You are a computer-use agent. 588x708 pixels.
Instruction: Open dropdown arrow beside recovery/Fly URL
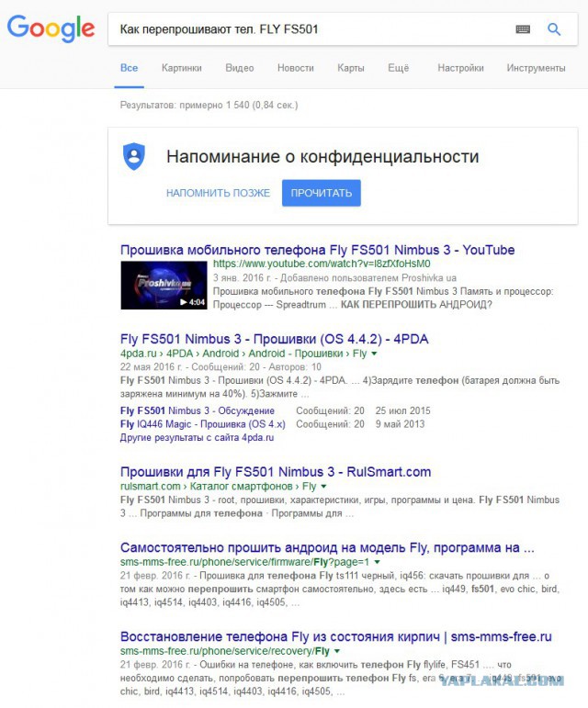337,652
